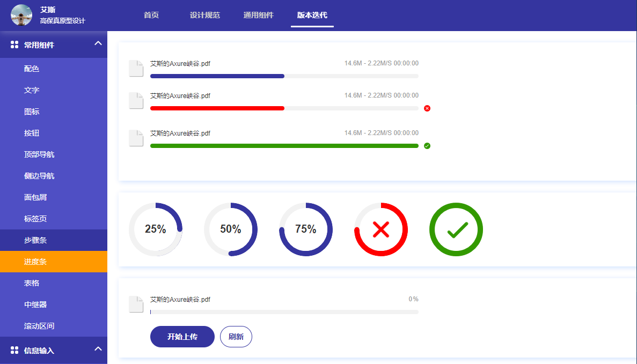Click the 25% circular progress ring
The height and width of the screenshot is (364, 637).
[156, 229]
